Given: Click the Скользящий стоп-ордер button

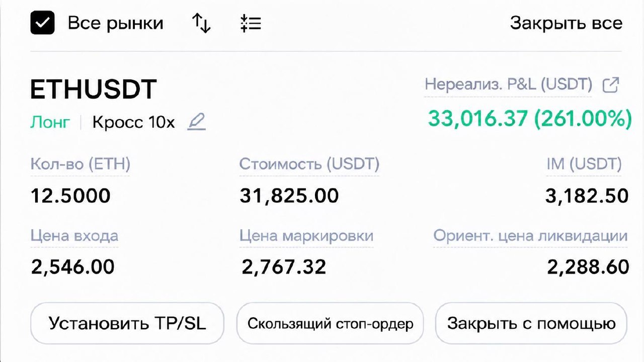Looking at the screenshot, I should pyautogui.click(x=330, y=323).
